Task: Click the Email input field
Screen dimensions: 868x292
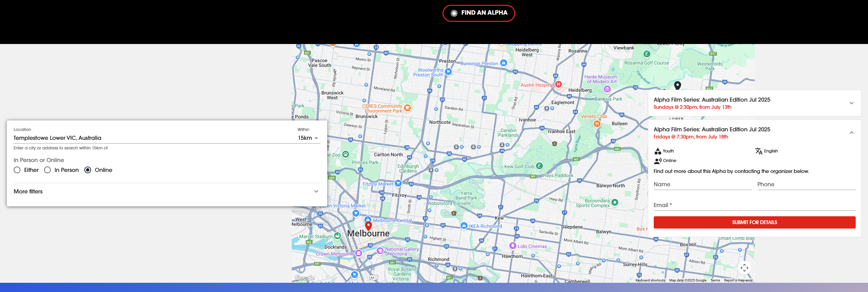Action: click(754, 205)
